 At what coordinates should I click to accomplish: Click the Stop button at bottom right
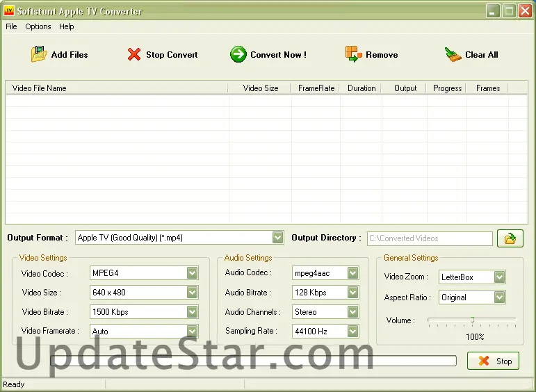click(x=493, y=361)
